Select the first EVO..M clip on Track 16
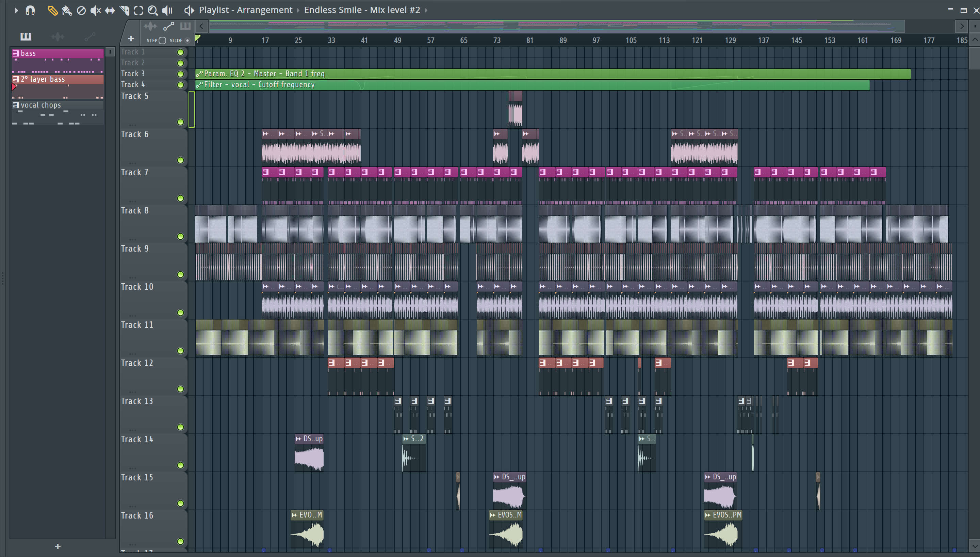 pos(307,529)
